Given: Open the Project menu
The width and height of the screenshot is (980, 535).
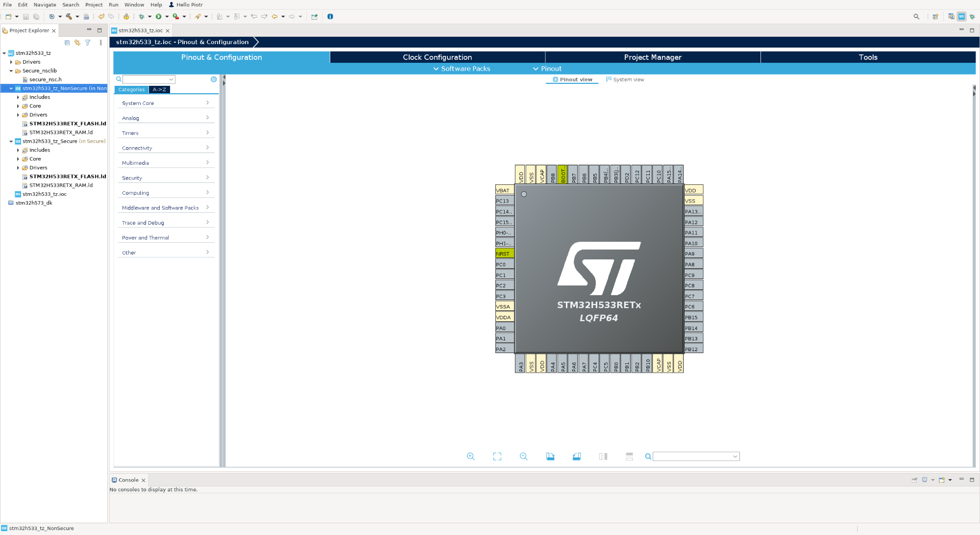Looking at the screenshot, I should pos(94,4).
